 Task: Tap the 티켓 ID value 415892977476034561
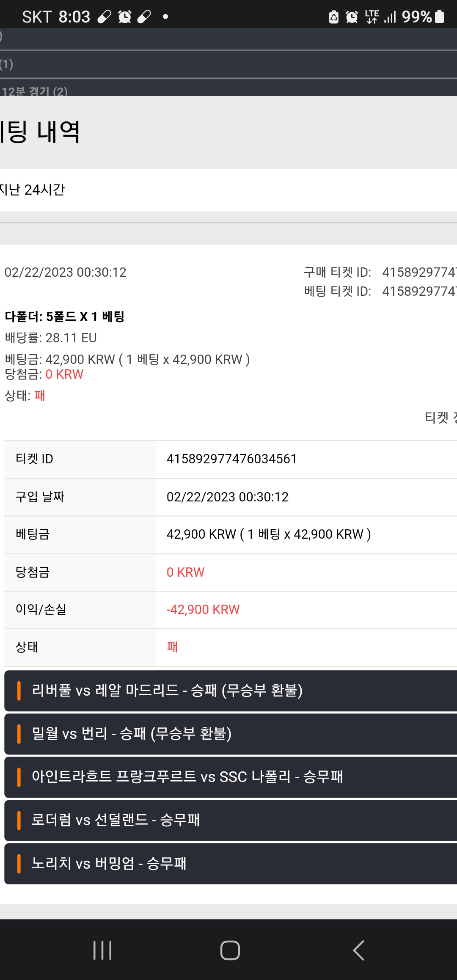click(x=232, y=459)
